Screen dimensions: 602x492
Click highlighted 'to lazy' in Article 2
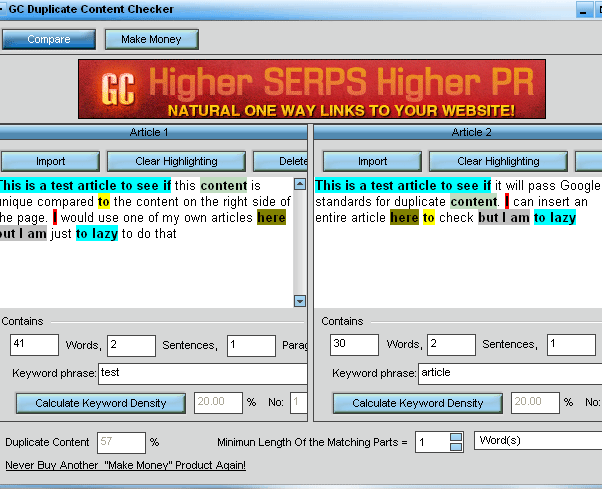point(555,218)
